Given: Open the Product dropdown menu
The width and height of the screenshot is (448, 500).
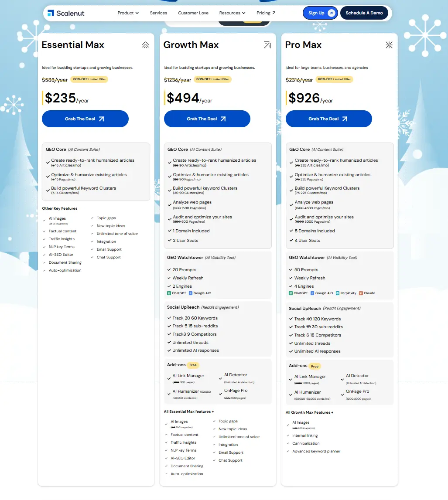Looking at the screenshot, I should pos(128,13).
